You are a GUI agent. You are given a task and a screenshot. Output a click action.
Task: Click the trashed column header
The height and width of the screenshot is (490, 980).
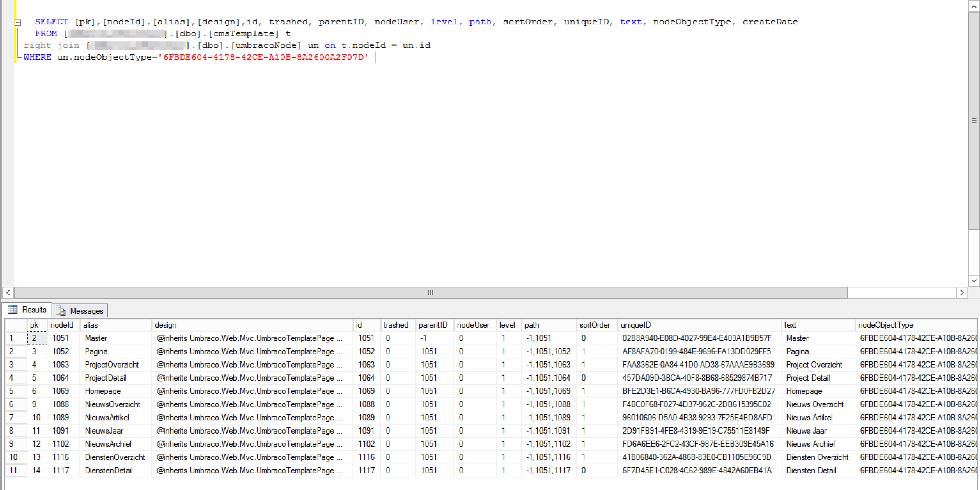tap(398, 325)
